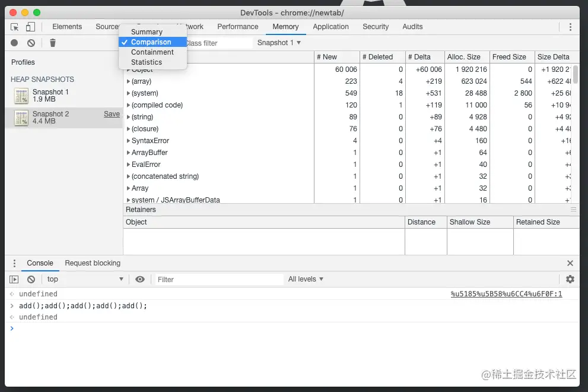Open the %u5185%u5B58 source link

506,293
